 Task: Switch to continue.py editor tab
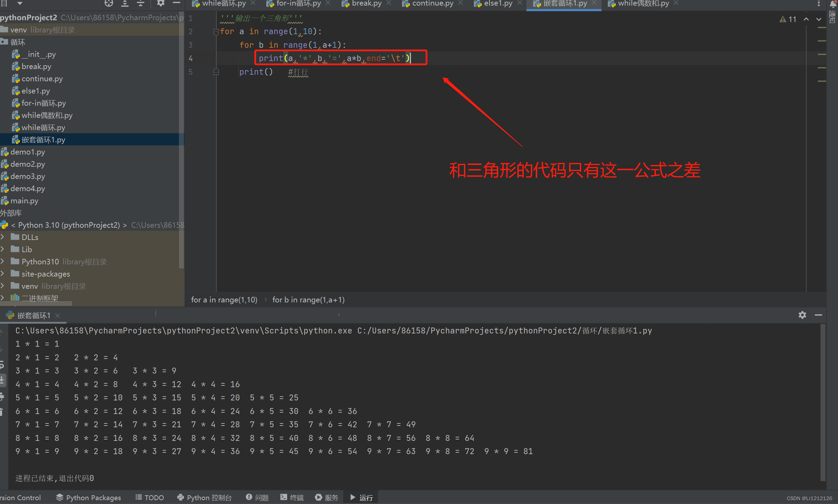point(433,3)
